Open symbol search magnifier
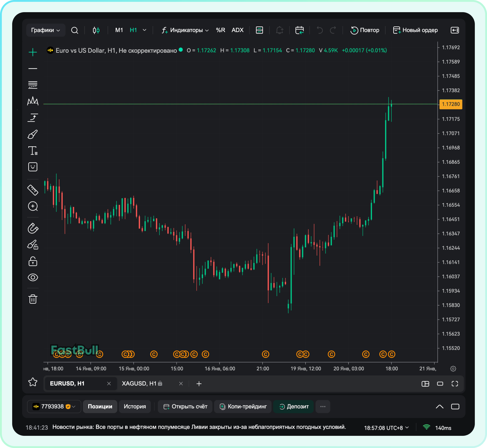 click(75, 30)
